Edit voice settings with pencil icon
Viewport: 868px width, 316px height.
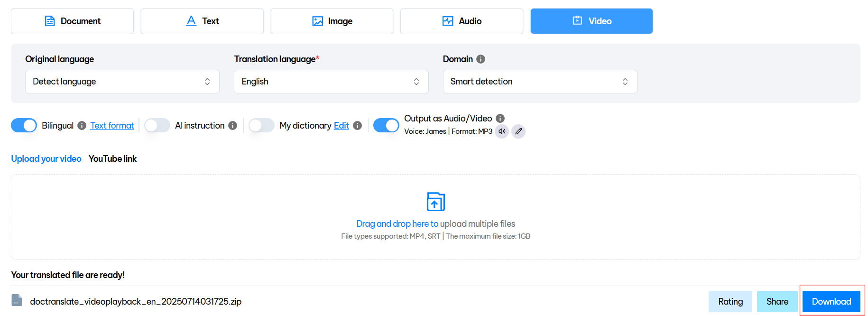click(x=518, y=131)
